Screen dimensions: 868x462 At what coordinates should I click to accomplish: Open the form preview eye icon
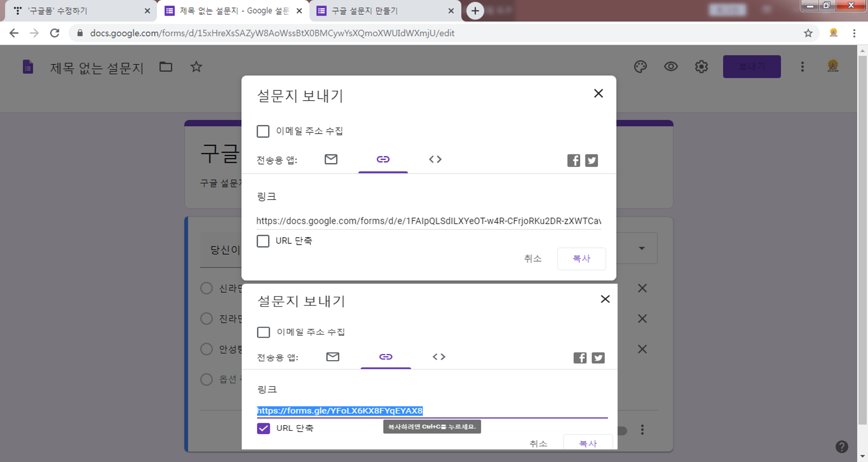click(x=671, y=67)
